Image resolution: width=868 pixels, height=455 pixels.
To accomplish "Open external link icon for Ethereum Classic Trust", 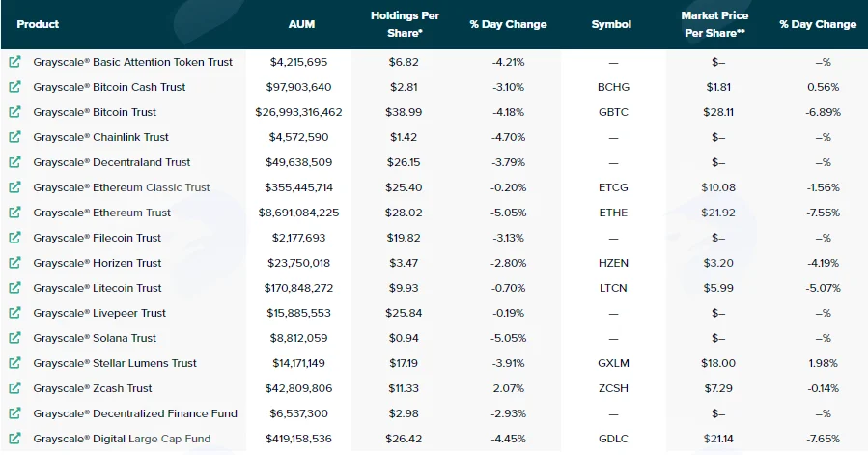I will pyautogui.click(x=14, y=186).
